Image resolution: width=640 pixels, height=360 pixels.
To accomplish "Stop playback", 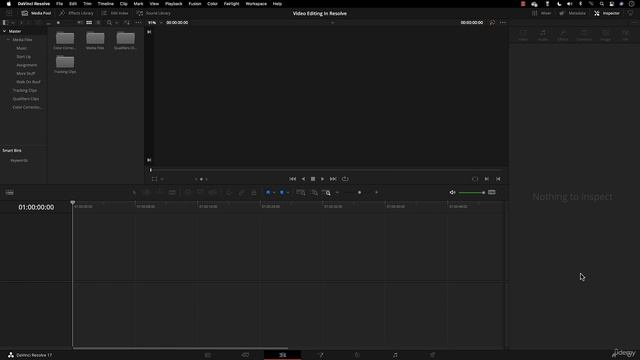I will pyautogui.click(x=313, y=179).
